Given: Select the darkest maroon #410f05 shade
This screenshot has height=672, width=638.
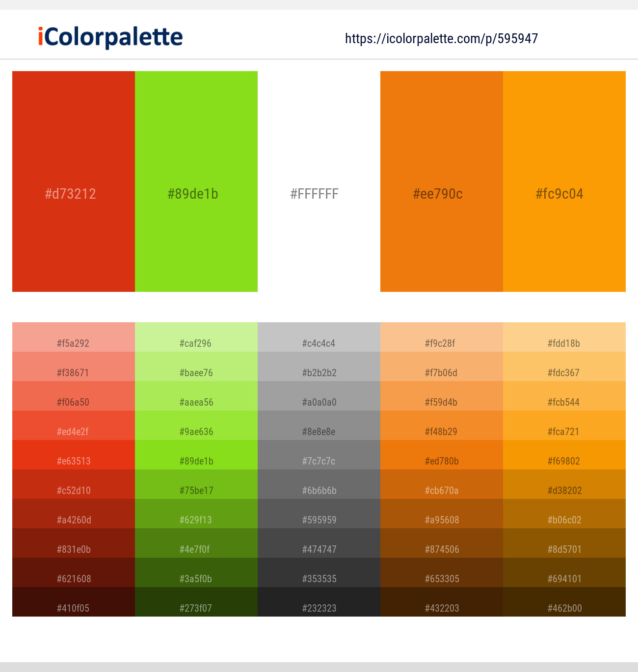Looking at the screenshot, I should coord(74,602).
